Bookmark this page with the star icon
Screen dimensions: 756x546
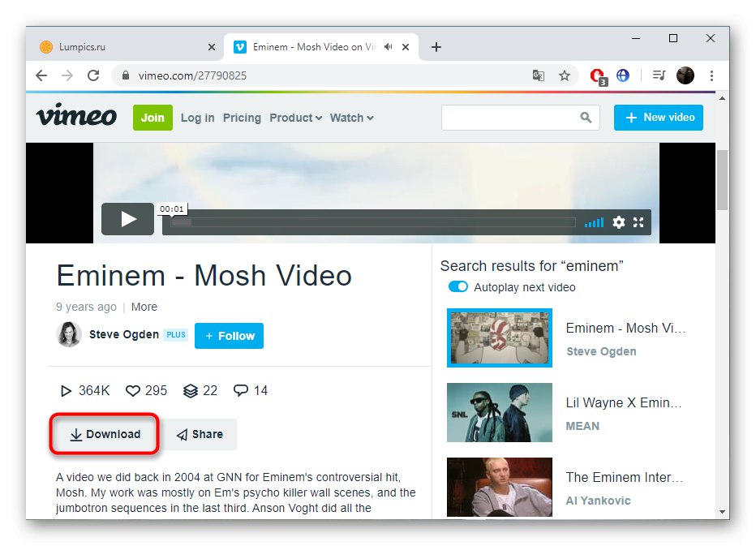(x=565, y=75)
